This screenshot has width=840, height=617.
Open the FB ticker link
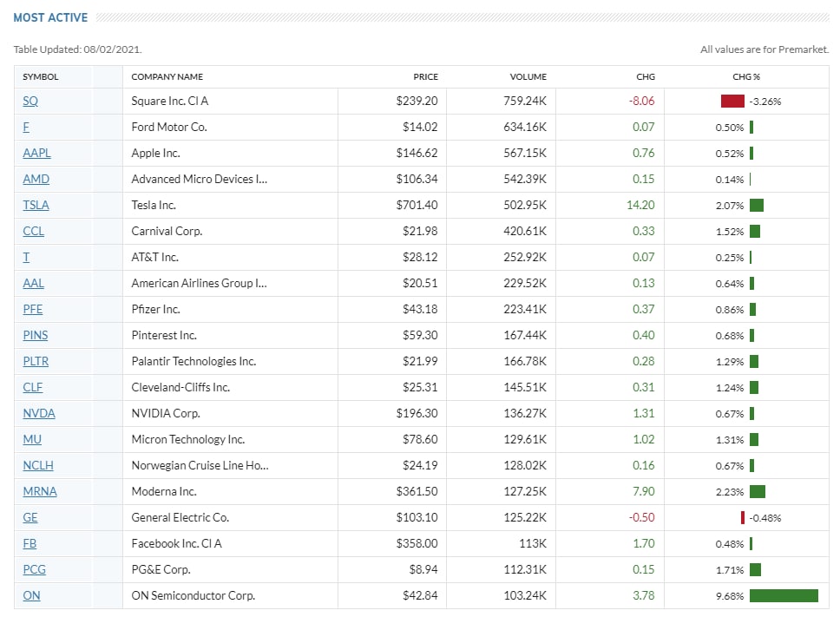click(x=30, y=543)
